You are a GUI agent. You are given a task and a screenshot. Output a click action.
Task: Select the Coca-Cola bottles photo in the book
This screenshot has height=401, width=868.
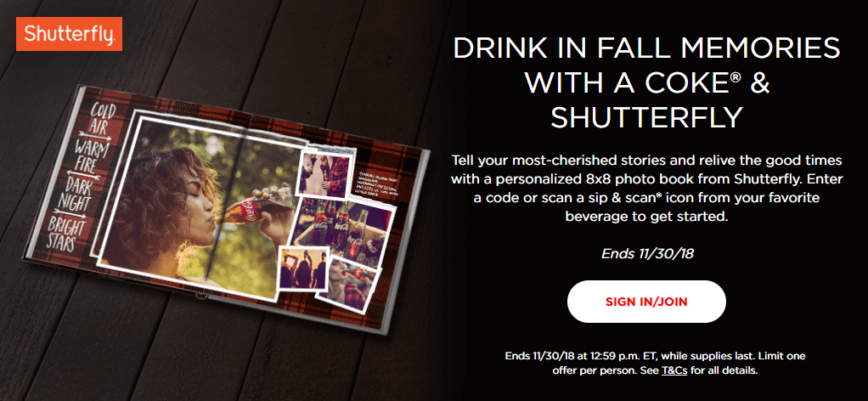click(x=343, y=232)
